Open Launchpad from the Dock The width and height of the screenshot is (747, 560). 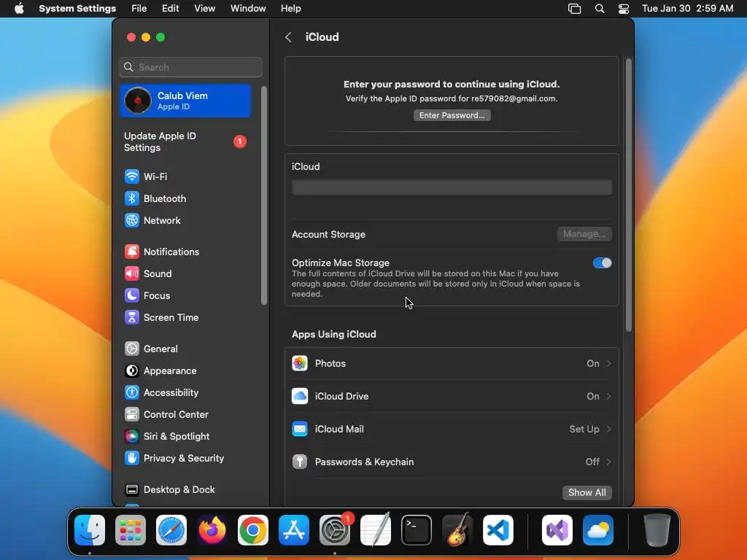(131, 530)
